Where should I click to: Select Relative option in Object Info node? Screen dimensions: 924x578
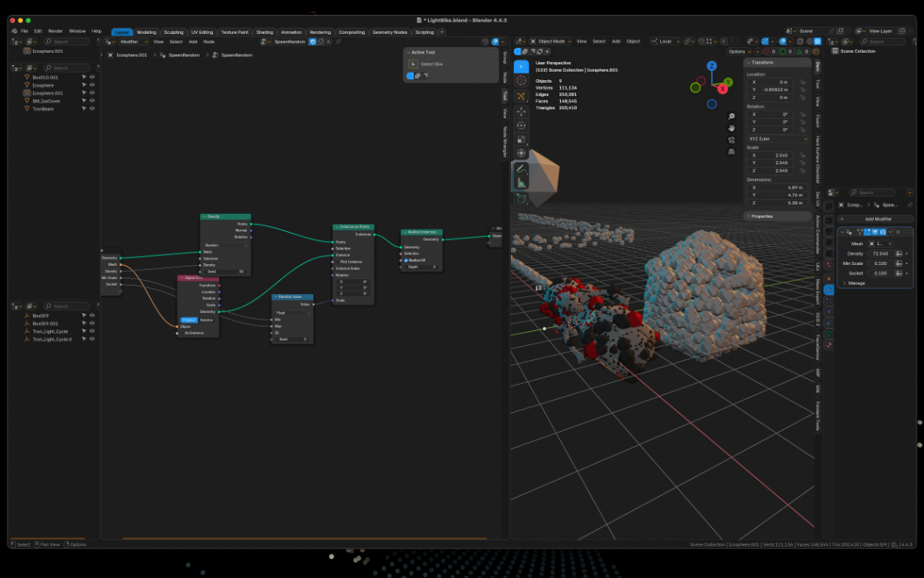[x=206, y=320]
